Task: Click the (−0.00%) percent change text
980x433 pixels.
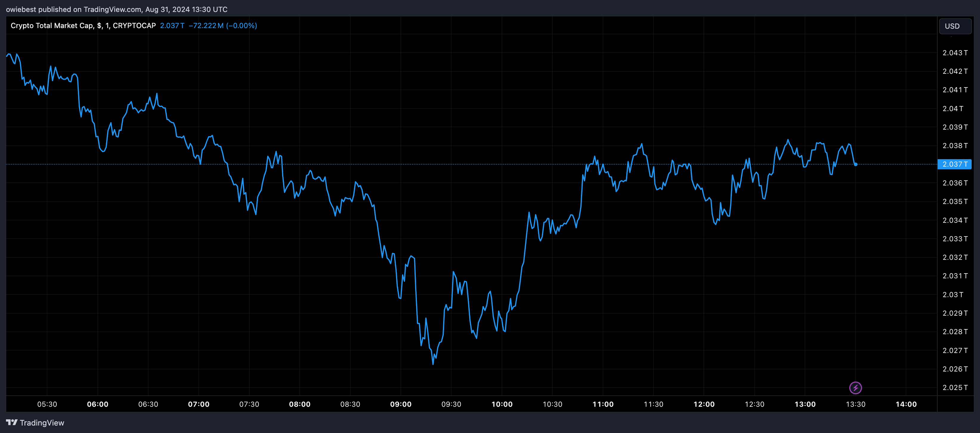Action: [x=242, y=25]
